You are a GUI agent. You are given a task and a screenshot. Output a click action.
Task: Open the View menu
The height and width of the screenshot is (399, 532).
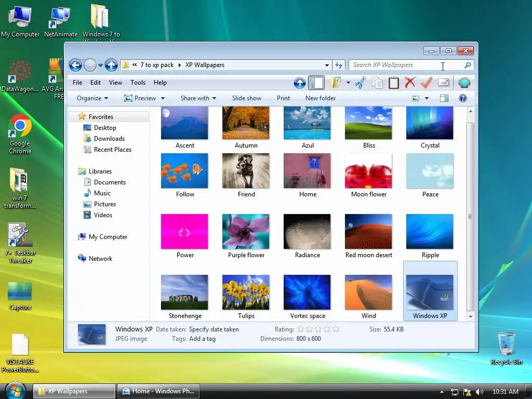115,83
